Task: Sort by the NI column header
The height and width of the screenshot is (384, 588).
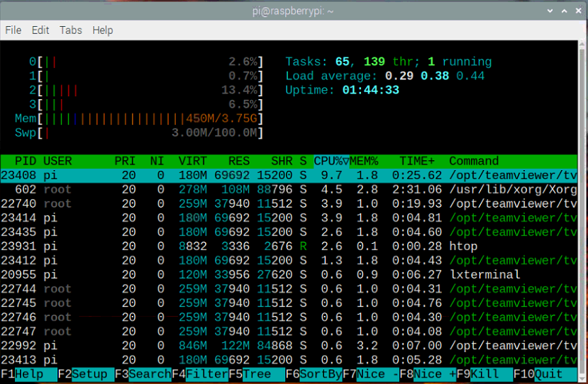Action: [x=157, y=161]
